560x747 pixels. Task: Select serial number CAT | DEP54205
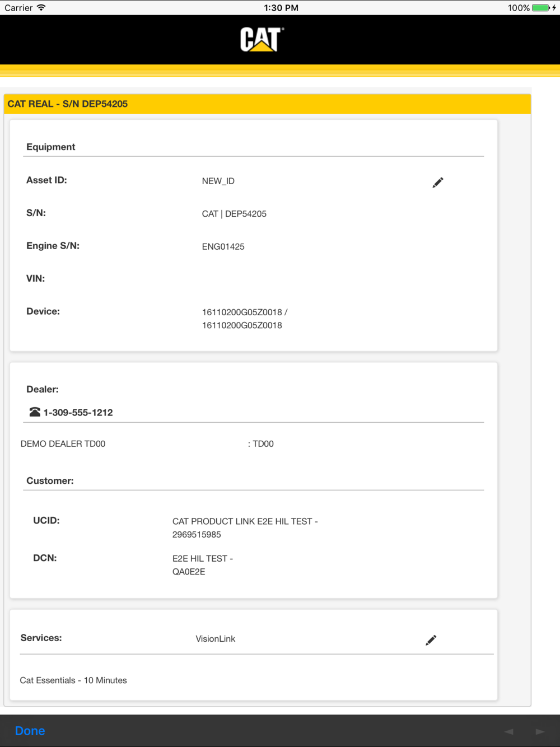pyautogui.click(x=234, y=214)
